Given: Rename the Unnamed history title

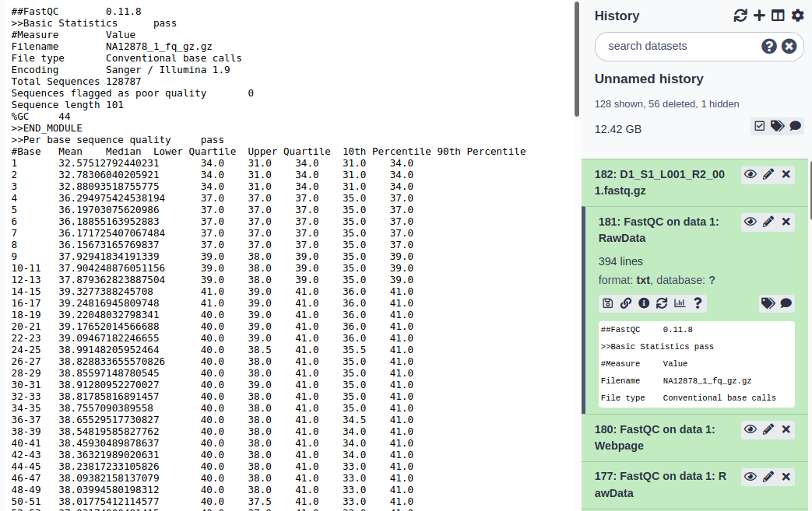Looking at the screenshot, I should (x=649, y=79).
